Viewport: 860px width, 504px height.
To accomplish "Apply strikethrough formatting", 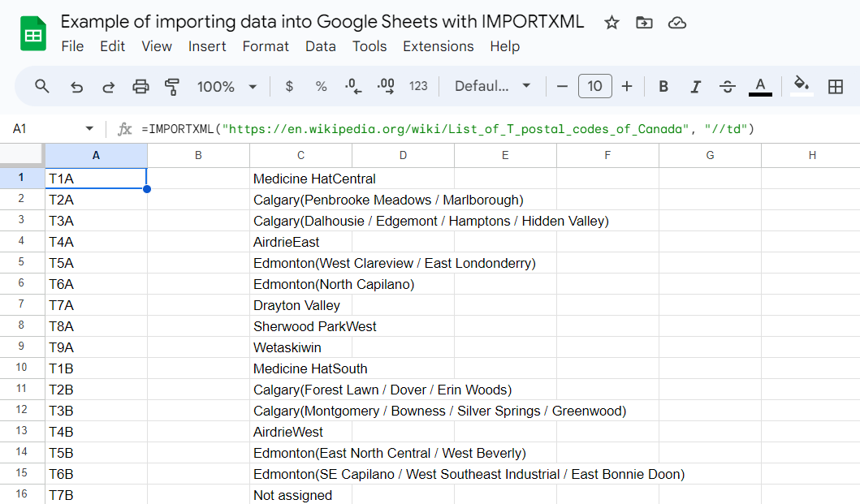I will point(728,86).
